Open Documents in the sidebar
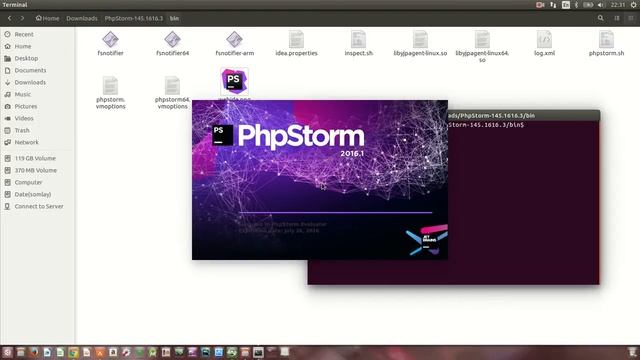 30,70
